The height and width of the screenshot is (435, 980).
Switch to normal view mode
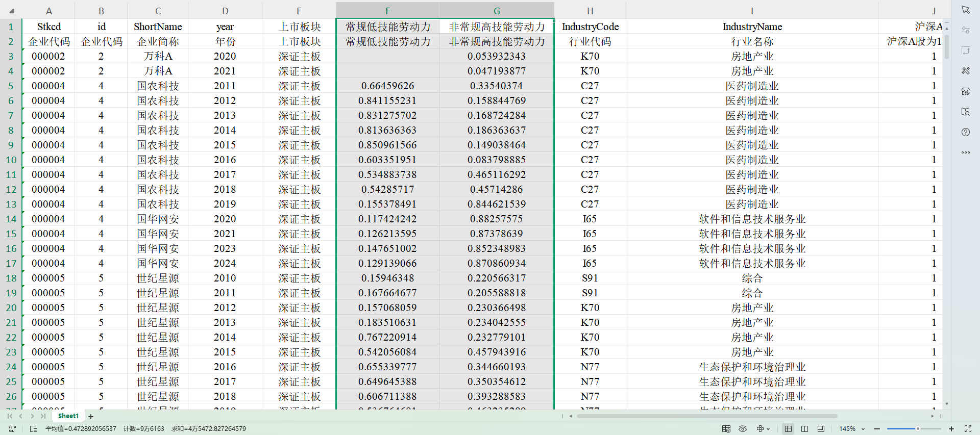(788, 429)
